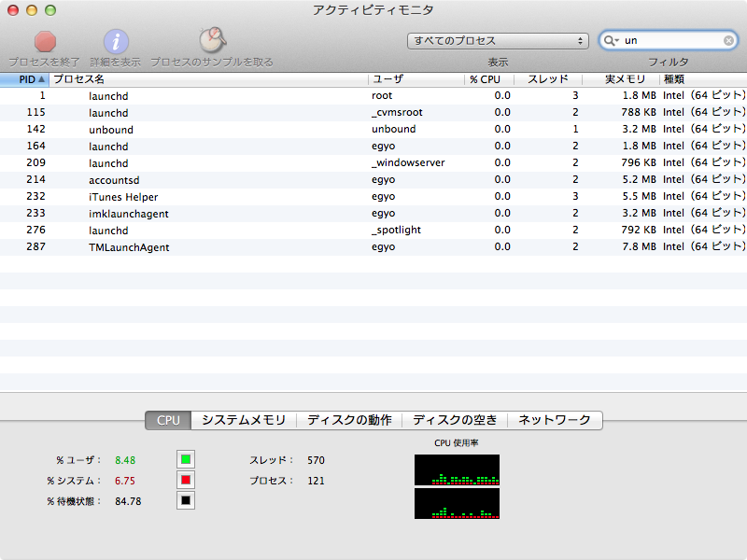Sort by the ユーザ column header
The height and width of the screenshot is (560, 747).
coord(416,79)
